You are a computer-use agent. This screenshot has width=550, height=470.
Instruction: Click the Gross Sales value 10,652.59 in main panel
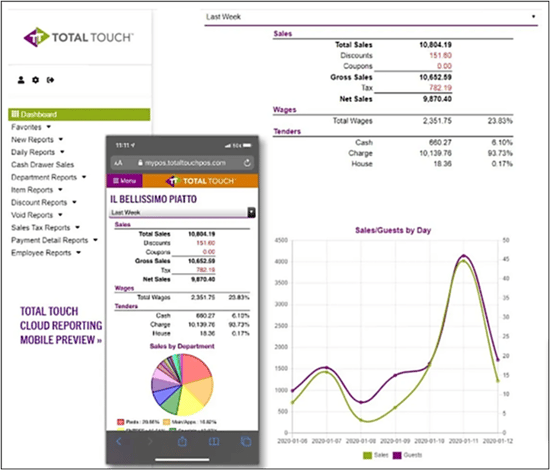point(435,77)
